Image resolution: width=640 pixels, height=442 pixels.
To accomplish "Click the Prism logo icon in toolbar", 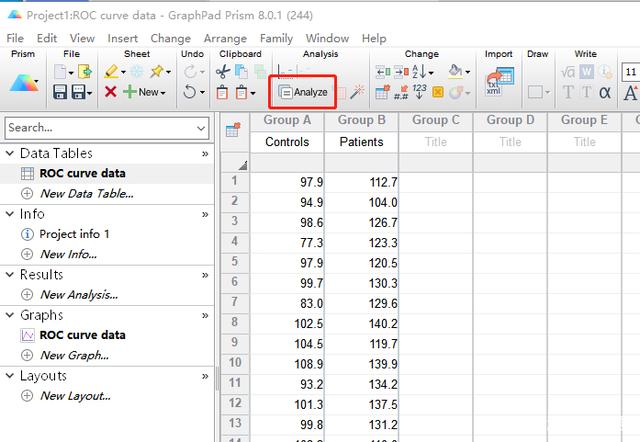I will point(24,83).
